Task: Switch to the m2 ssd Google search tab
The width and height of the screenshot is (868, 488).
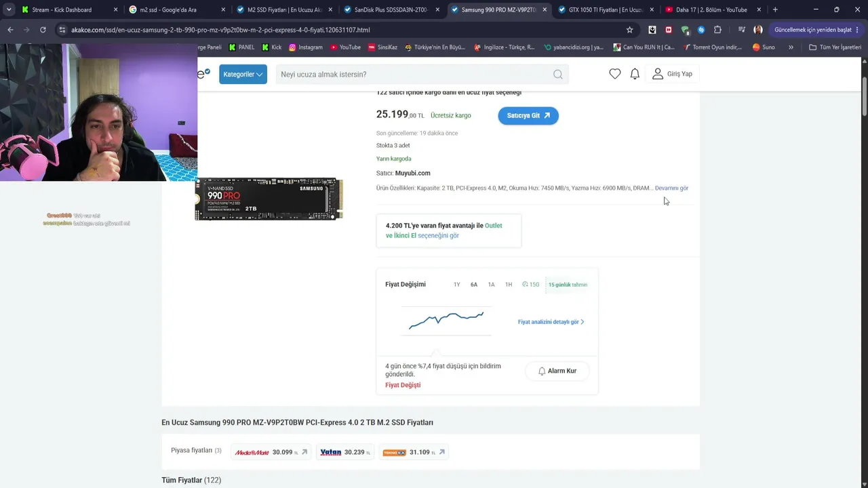Action: click(x=176, y=9)
